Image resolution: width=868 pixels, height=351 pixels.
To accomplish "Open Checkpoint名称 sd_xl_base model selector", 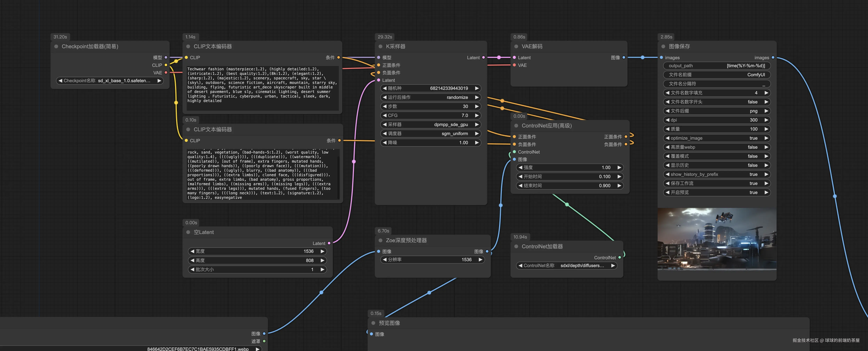I will click(x=109, y=81).
